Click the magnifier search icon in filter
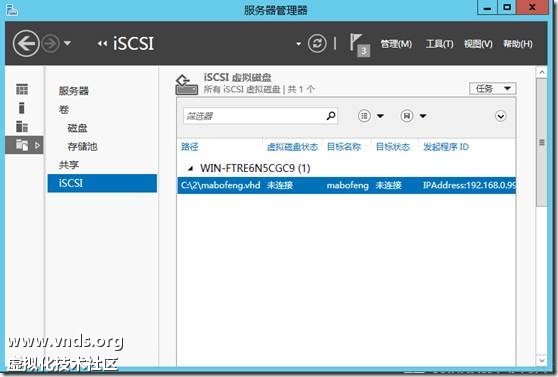Image resolution: width=558 pixels, height=377 pixels. click(331, 116)
